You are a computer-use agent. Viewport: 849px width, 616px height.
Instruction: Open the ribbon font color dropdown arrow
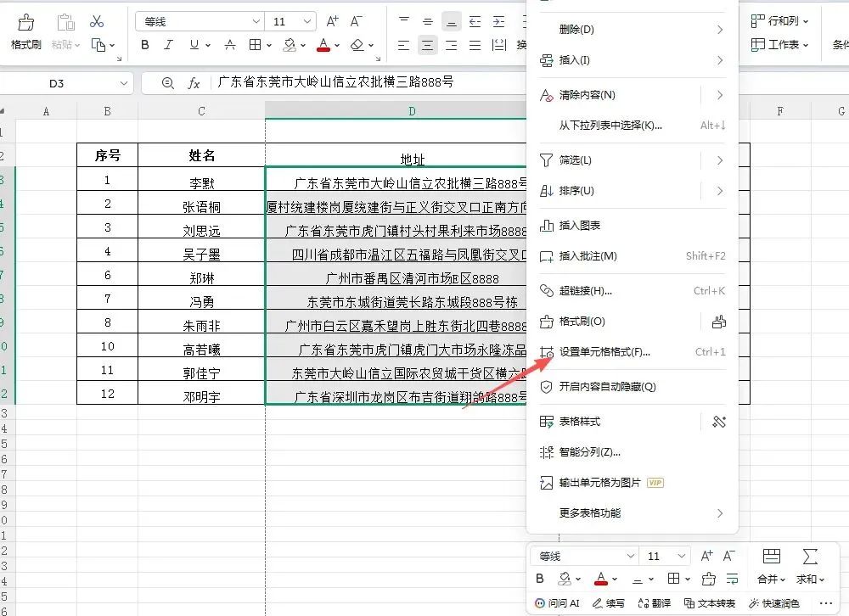point(337,46)
